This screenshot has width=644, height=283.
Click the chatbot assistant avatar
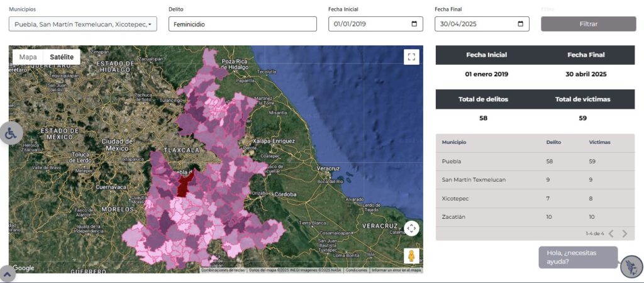point(630,266)
